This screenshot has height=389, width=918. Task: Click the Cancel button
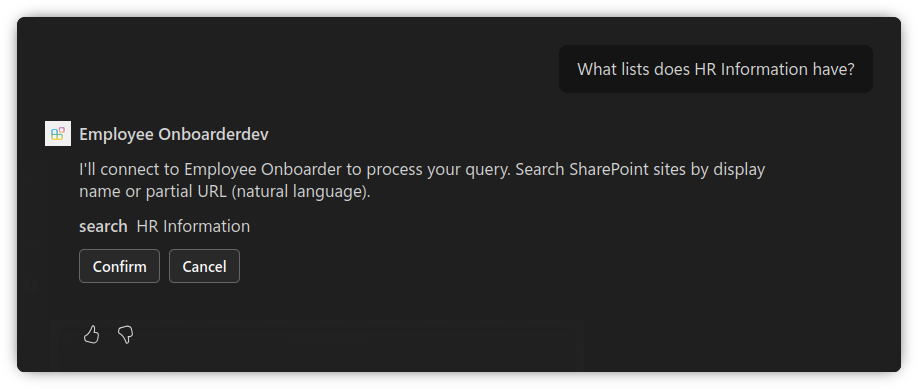click(x=204, y=266)
